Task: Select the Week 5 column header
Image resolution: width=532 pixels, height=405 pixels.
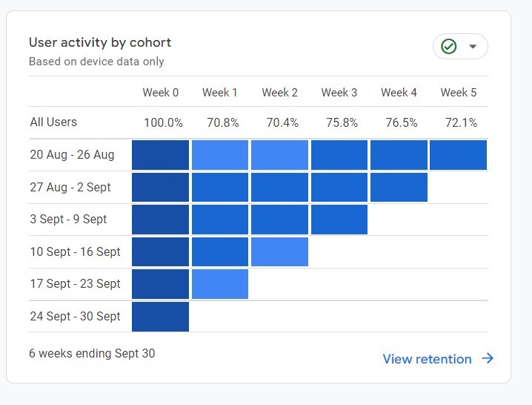Action: tap(459, 93)
